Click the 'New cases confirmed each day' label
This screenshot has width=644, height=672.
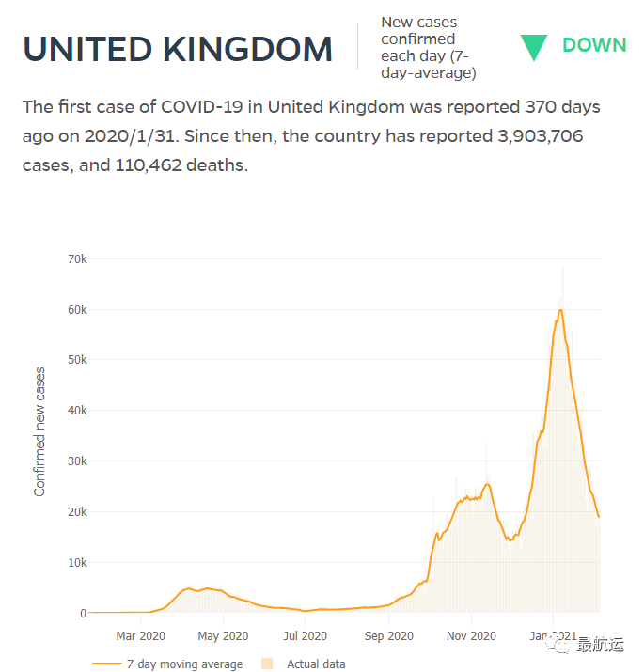428,47
